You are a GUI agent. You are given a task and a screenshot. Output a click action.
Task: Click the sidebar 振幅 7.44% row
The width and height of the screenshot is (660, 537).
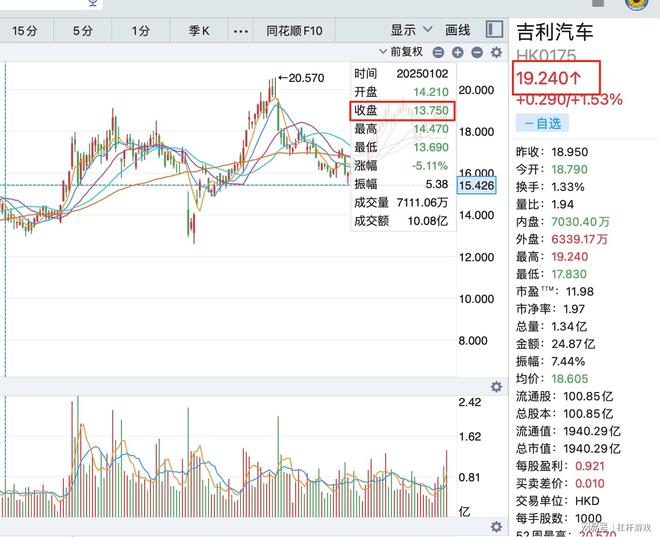(551, 361)
